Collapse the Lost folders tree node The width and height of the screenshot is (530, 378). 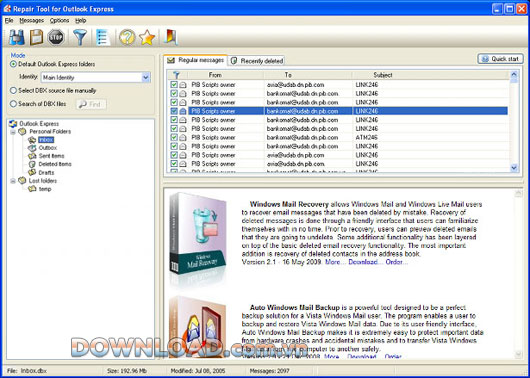pos(13,181)
